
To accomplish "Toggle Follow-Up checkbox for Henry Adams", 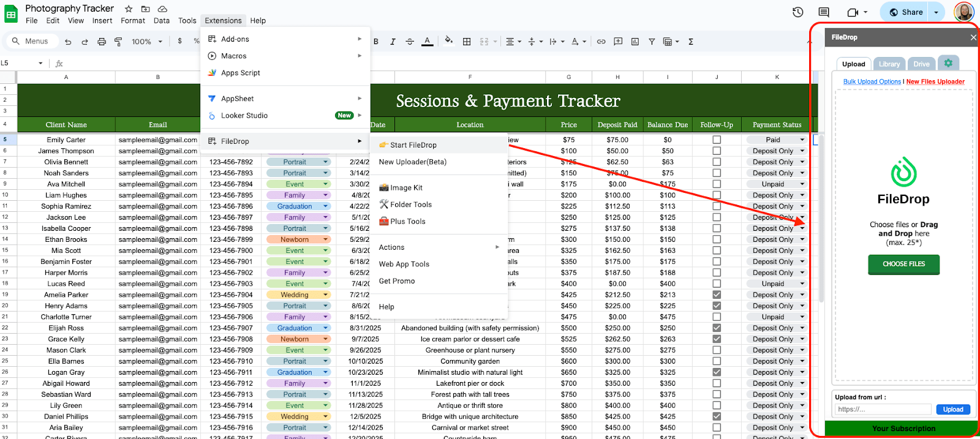I will click(717, 306).
